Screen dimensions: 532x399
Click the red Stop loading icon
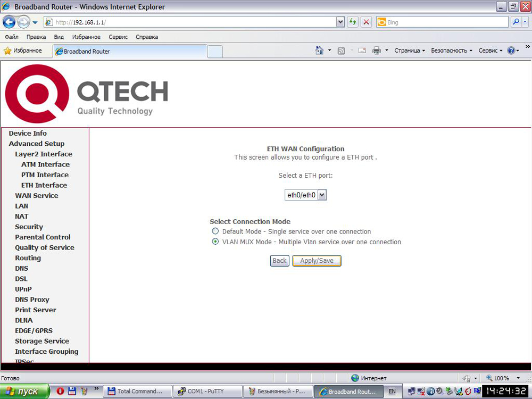point(366,22)
